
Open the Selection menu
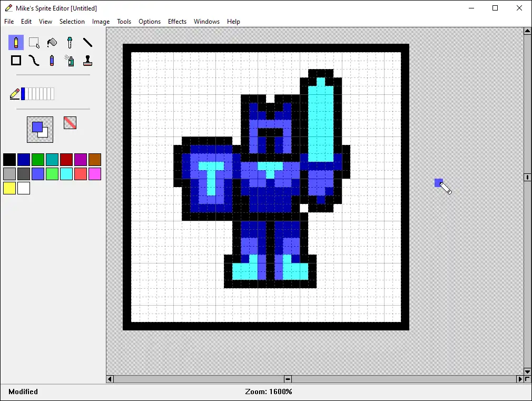coord(72,22)
